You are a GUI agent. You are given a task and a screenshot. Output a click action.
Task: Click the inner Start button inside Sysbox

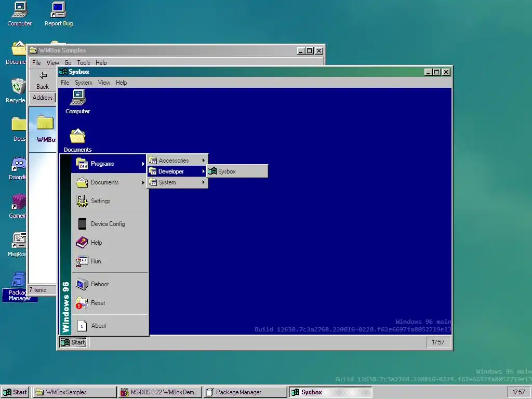click(73, 342)
